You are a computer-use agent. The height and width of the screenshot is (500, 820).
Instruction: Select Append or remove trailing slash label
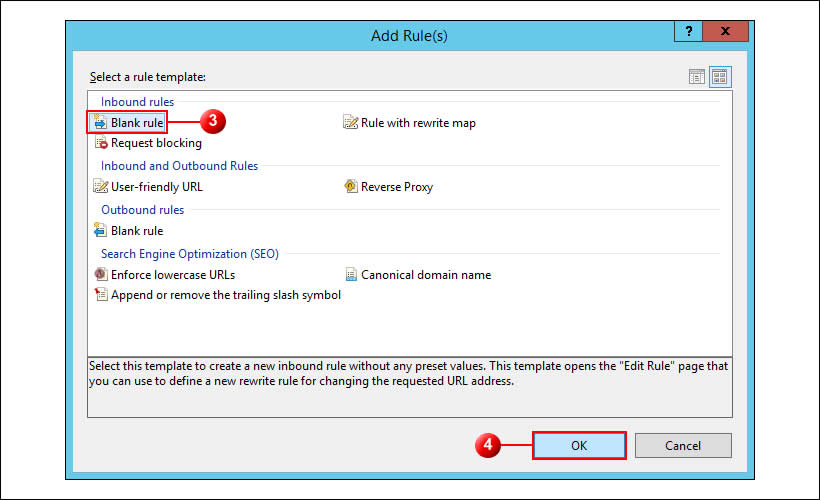coord(226,295)
